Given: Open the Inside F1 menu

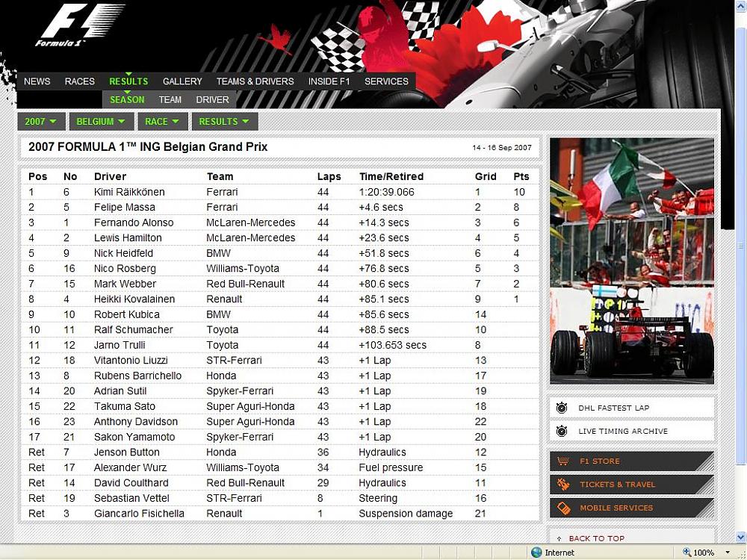Looking at the screenshot, I should pyautogui.click(x=329, y=81).
